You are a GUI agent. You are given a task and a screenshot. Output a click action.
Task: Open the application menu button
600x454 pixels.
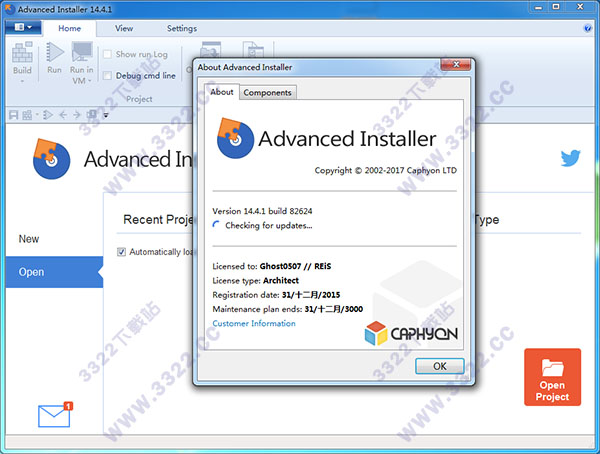pos(23,27)
